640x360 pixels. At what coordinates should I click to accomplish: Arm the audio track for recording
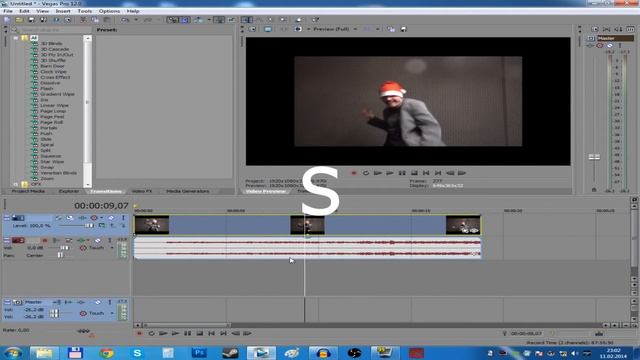coord(45,240)
